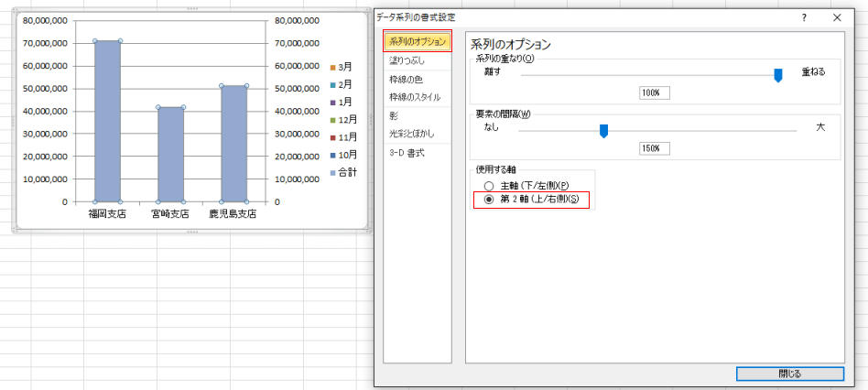
Task: Click the 12月 legend marker
Action: pyautogui.click(x=332, y=120)
